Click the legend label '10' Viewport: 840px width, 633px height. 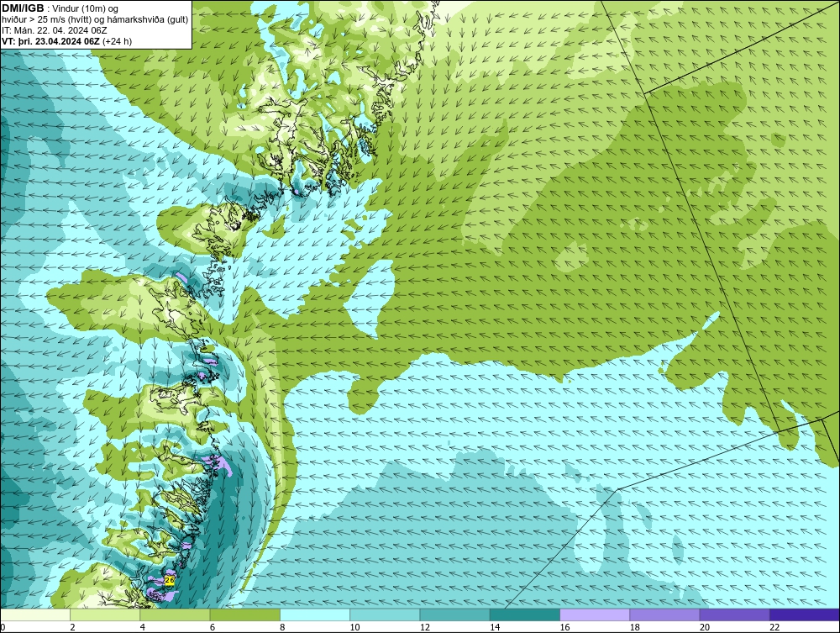[x=354, y=627]
